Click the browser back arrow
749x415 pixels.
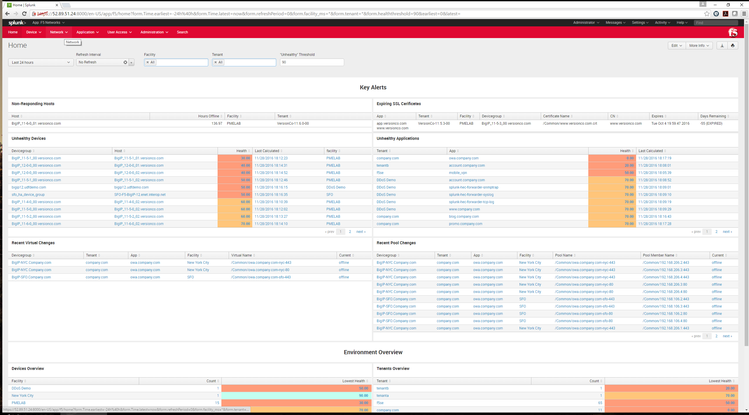pyautogui.click(x=6, y=13)
